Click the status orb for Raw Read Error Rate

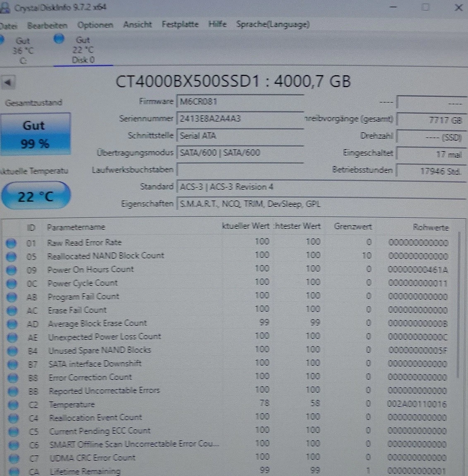[11, 243]
